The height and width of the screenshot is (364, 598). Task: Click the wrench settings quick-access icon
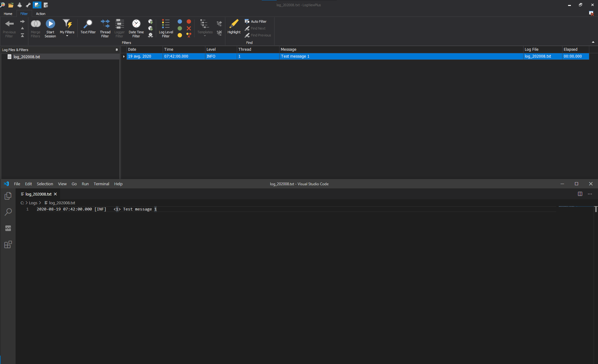coord(28,5)
